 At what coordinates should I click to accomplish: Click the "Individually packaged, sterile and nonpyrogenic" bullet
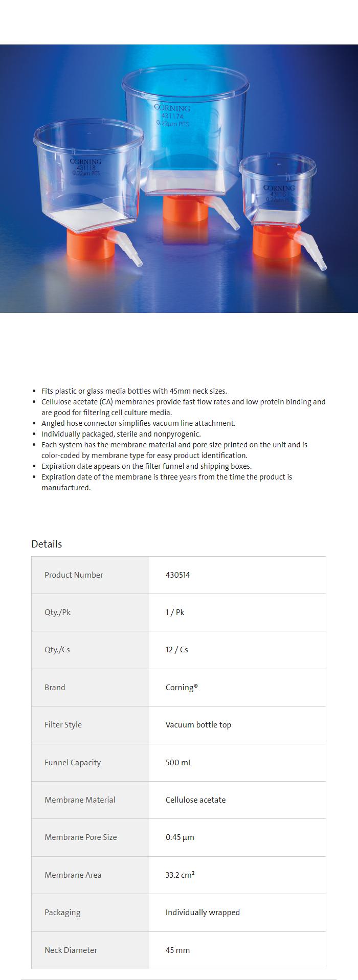[121, 434]
